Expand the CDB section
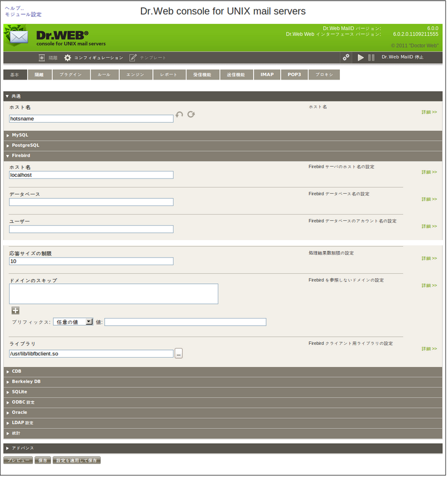 [x=224, y=373]
